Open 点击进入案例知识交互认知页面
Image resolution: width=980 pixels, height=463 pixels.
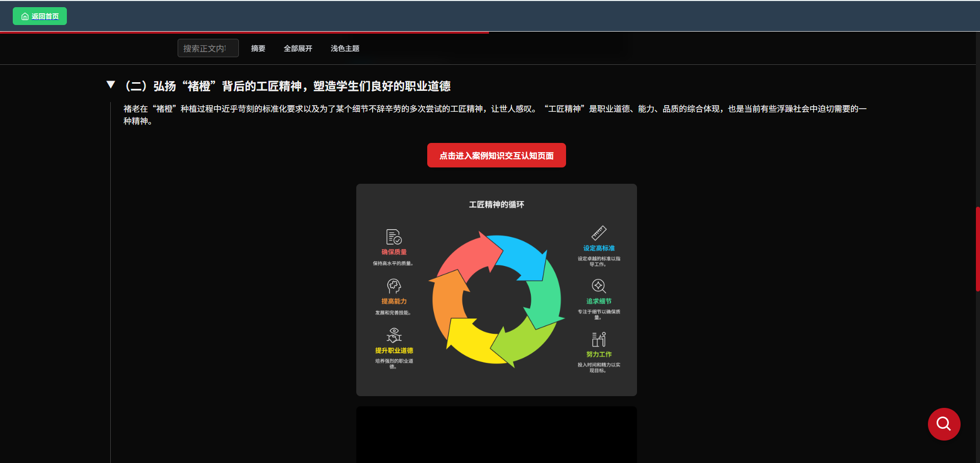(x=496, y=155)
